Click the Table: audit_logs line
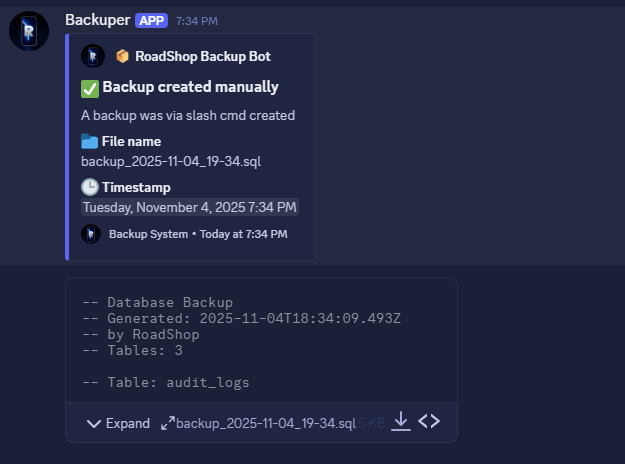Image resolution: width=625 pixels, height=464 pixels. [x=166, y=382]
